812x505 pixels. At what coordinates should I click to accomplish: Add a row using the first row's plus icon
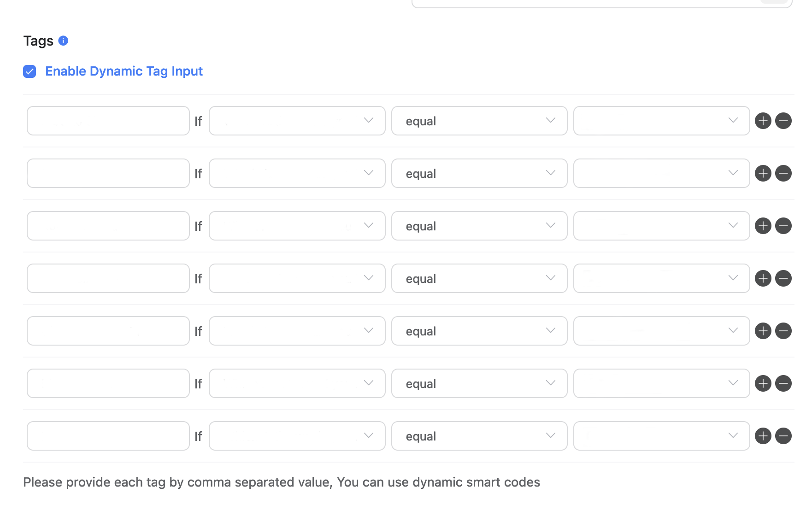pyautogui.click(x=763, y=121)
